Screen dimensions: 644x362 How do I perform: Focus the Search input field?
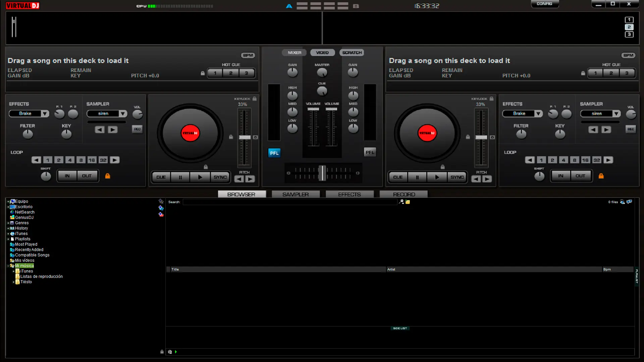coord(290,202)
